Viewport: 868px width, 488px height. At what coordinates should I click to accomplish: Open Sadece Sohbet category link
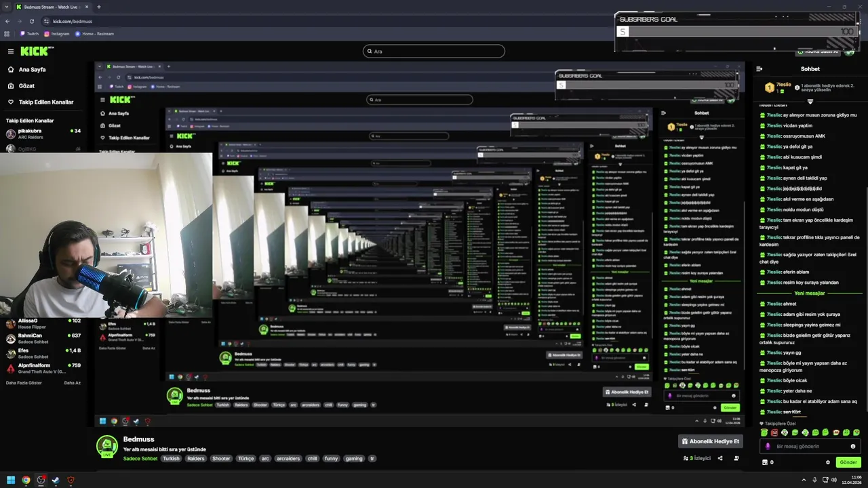140,459
